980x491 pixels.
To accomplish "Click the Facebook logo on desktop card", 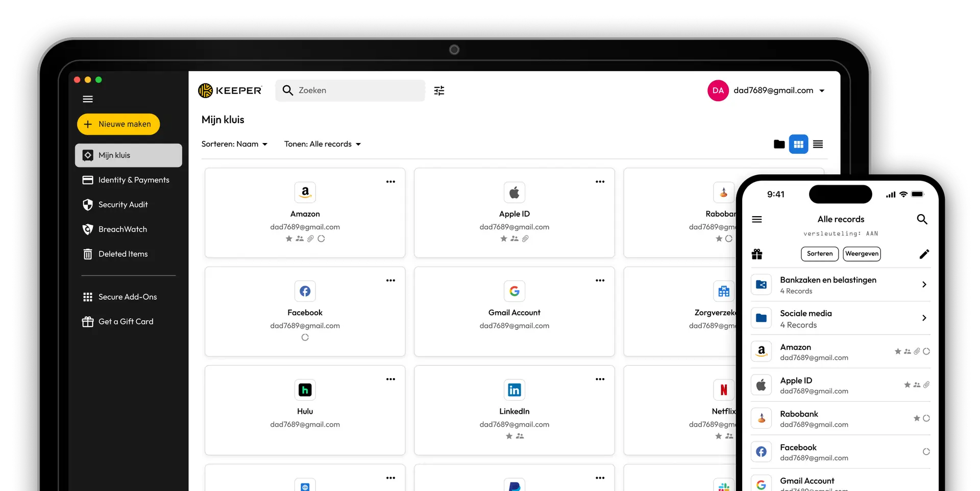I will [x=305, y=291].
